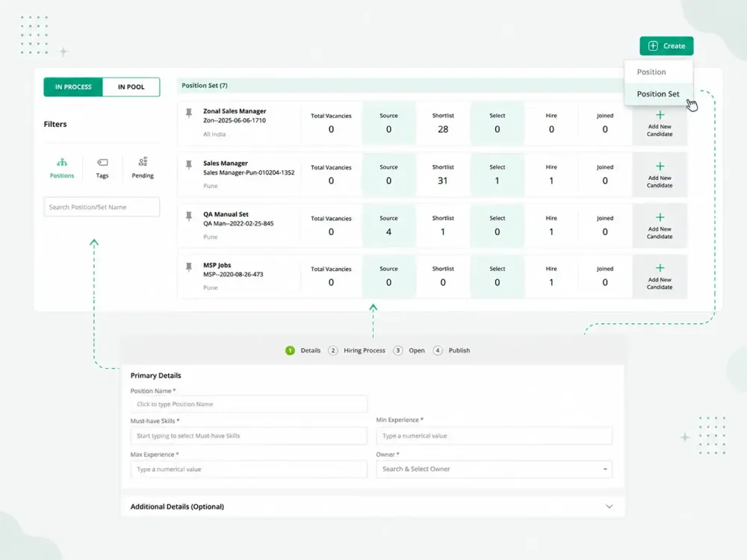Pin the Zonal Sales Manager position
The width and height of the screenshot is (747, 560).
click(189, 113)
